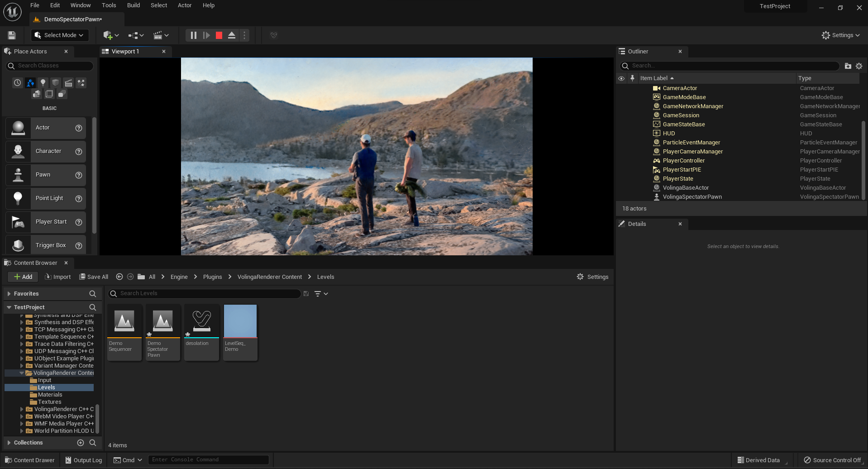Collapse the VolingaRenderer Content folder
The height and width of the screenshot is (469, 868).
pyautogui.click(x=21, y=373)
